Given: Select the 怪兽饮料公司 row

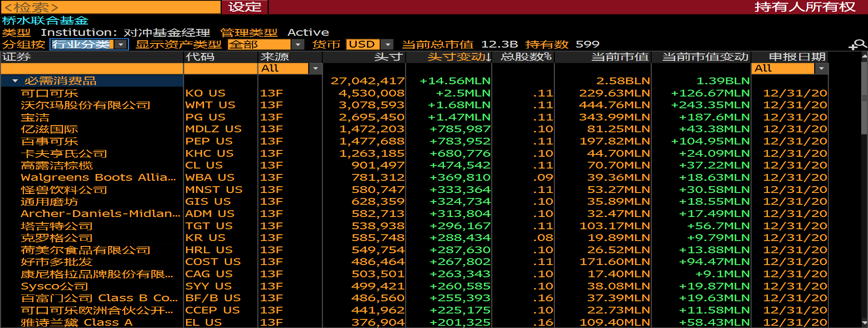Looking at the screenshot, I should (x=414, y=189).
